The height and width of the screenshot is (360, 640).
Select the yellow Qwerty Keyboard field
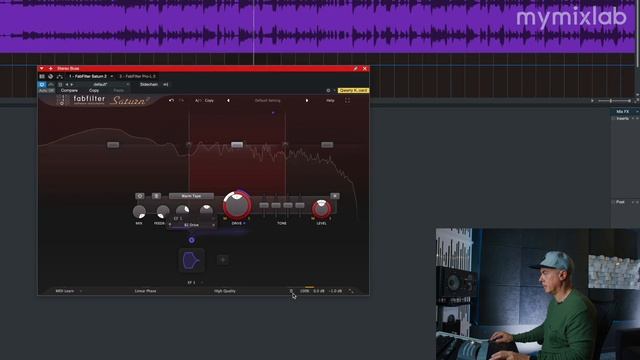353,90
